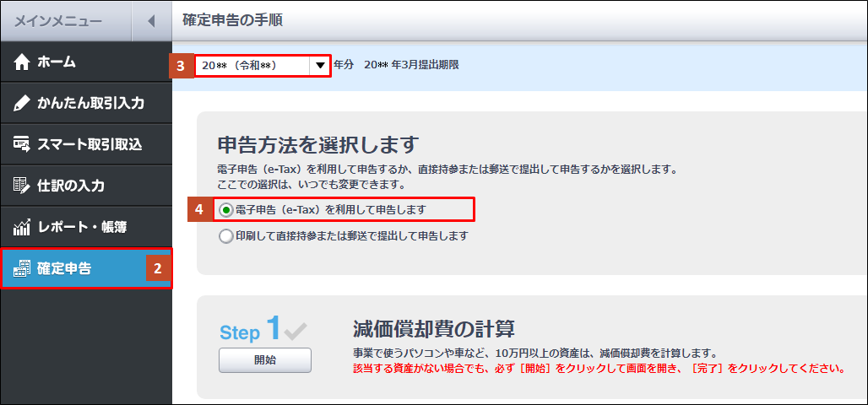Click the pencil icon for かんたん取引入力

point(22,104)
